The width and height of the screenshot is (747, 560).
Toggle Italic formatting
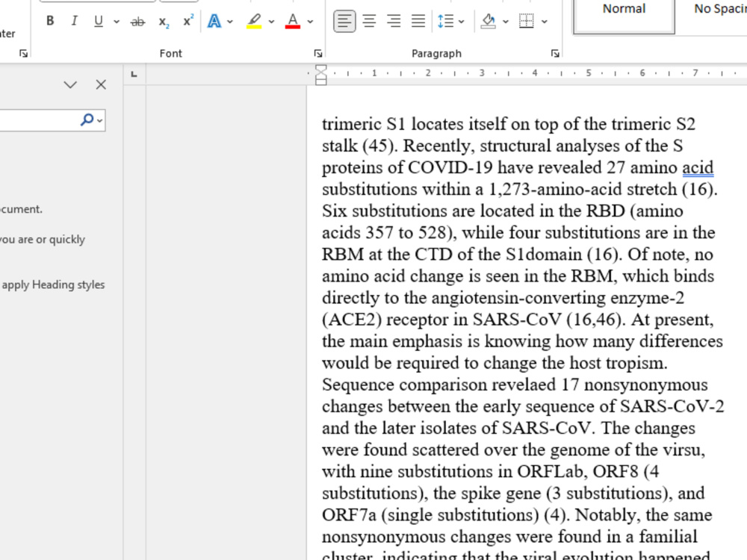(x=74, y=21)
